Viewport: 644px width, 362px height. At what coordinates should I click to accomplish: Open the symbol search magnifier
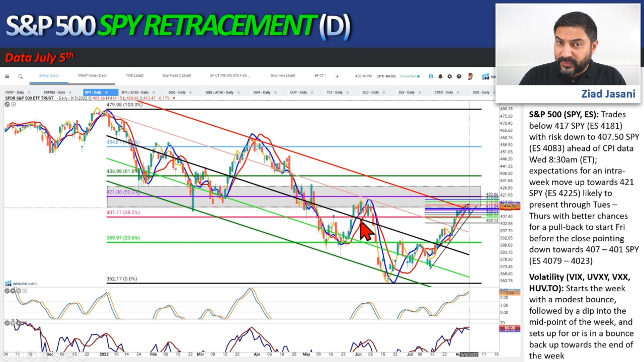point(20,76)
